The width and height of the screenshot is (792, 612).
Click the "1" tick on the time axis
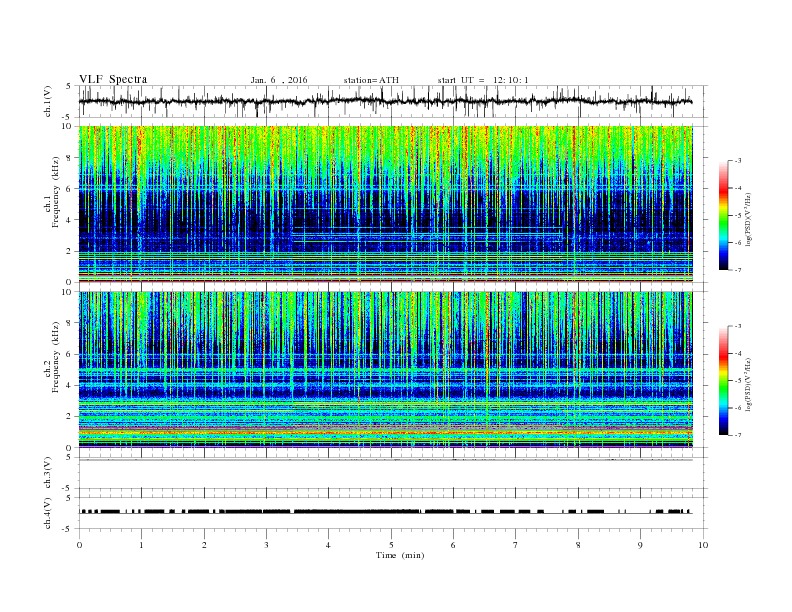[x=141, y=545]
